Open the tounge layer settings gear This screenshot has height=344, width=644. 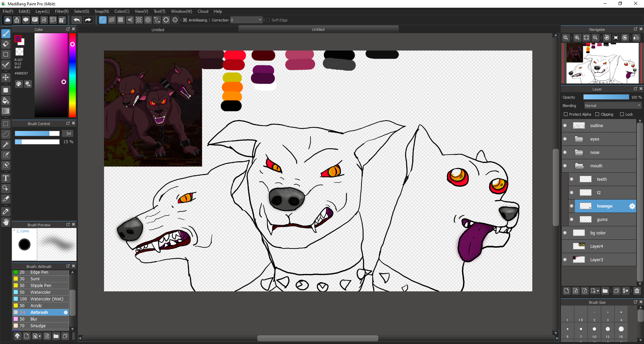[632, 206]
